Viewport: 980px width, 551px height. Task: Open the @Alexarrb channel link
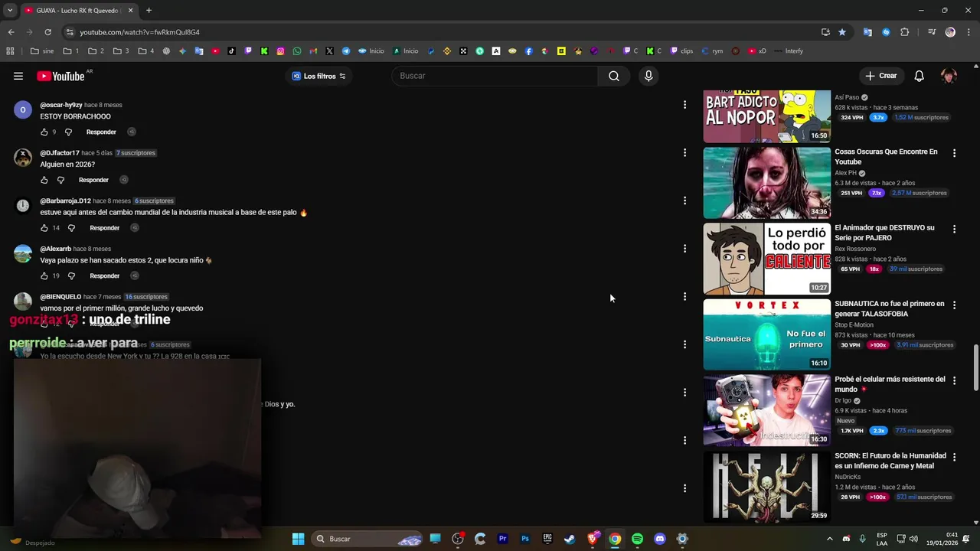[x=55, y=249]
